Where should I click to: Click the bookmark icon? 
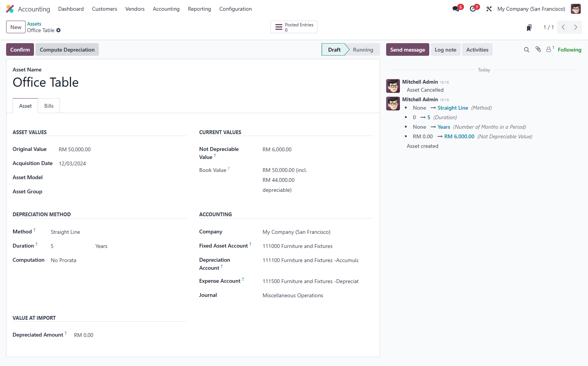point(529,28)
